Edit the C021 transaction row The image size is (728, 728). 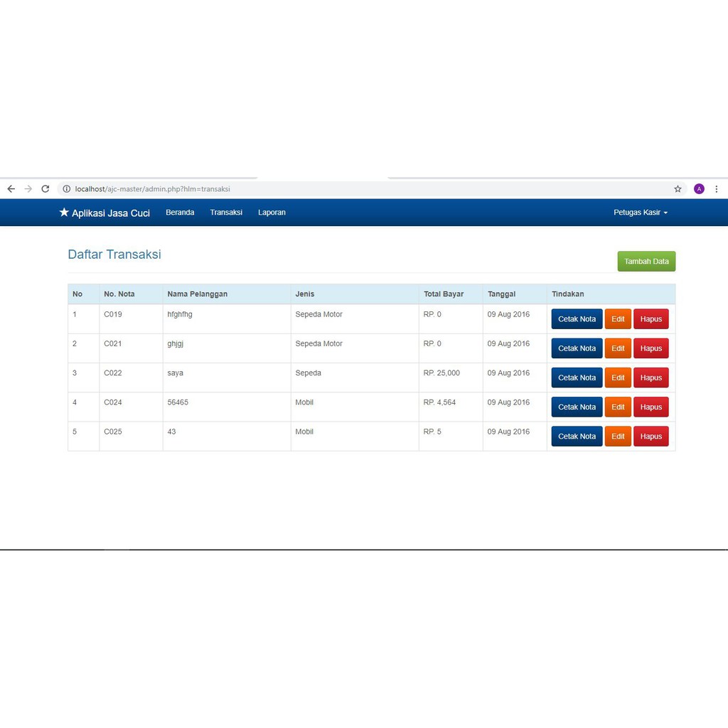click(618, 348)
